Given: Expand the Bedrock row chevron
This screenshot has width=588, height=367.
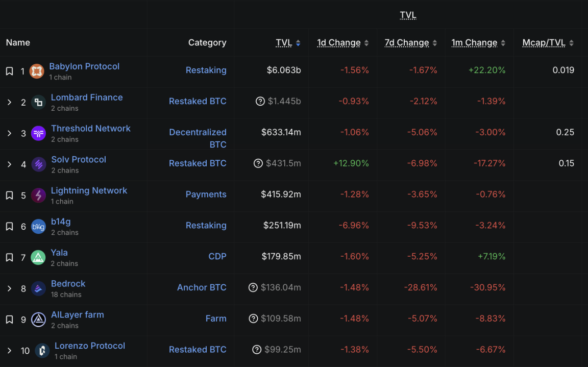Looking at the screenshot, I should click(x=9, y=288).
